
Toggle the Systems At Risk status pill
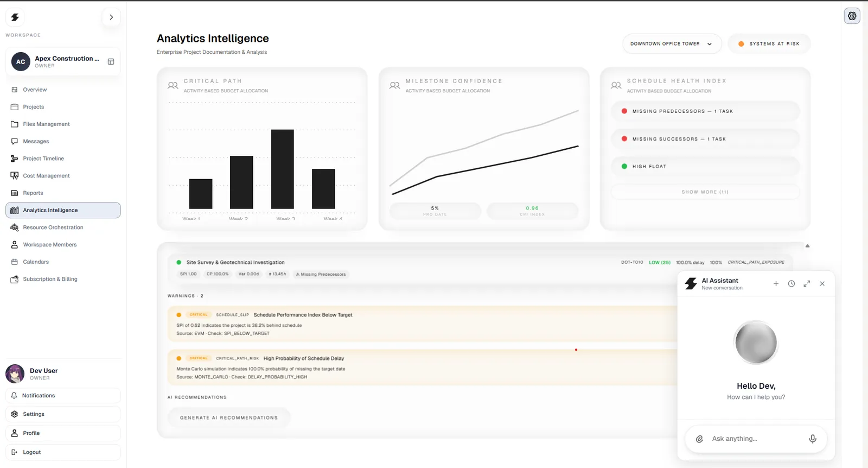(x=769, y=44)
